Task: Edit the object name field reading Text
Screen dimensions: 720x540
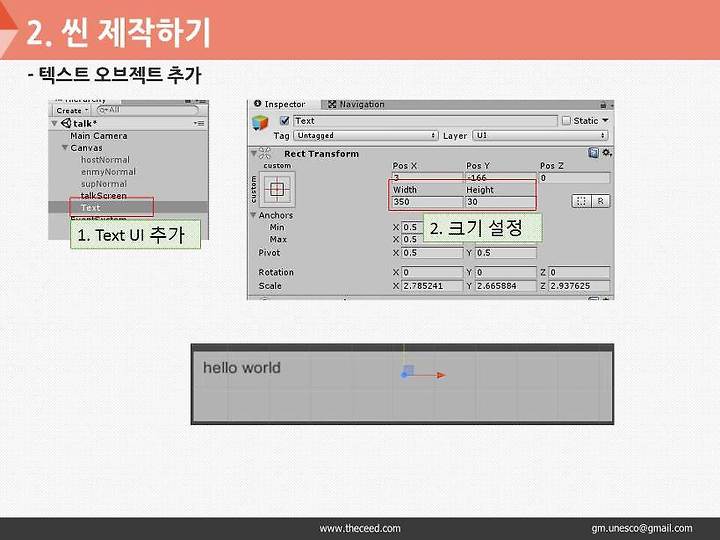Action: 425,121
